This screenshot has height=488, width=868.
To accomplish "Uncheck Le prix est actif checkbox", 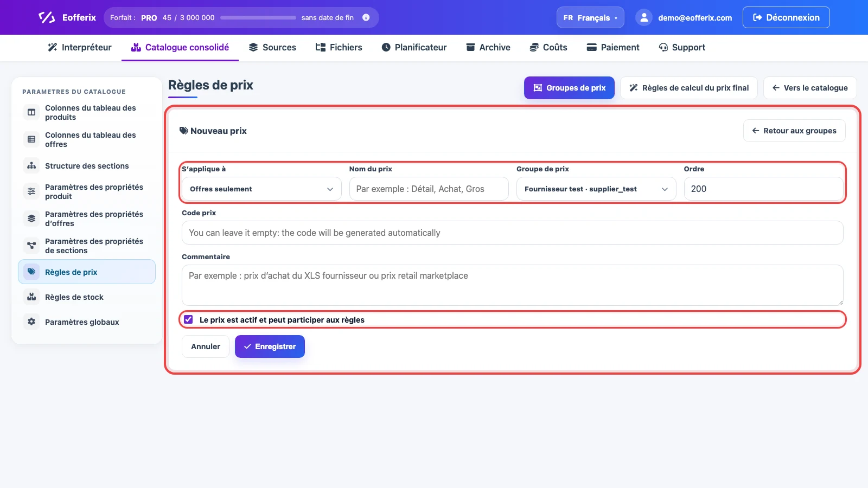I will click(x=188, y=319).
